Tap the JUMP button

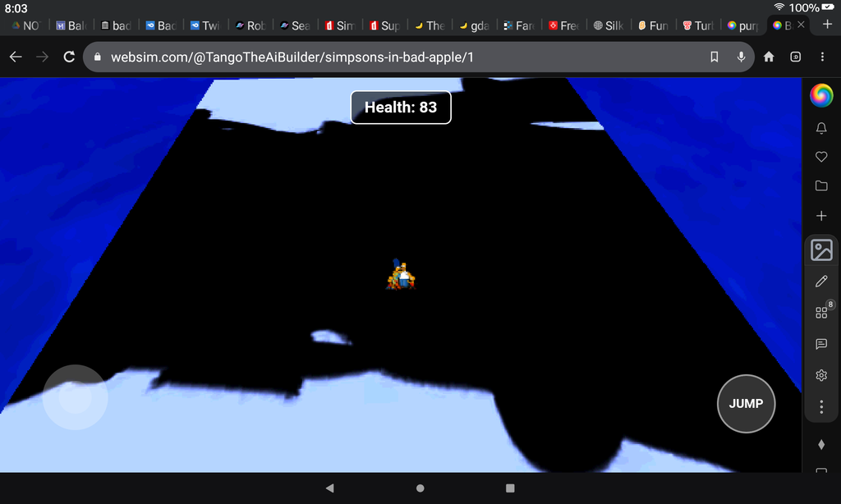coord(746,404)
